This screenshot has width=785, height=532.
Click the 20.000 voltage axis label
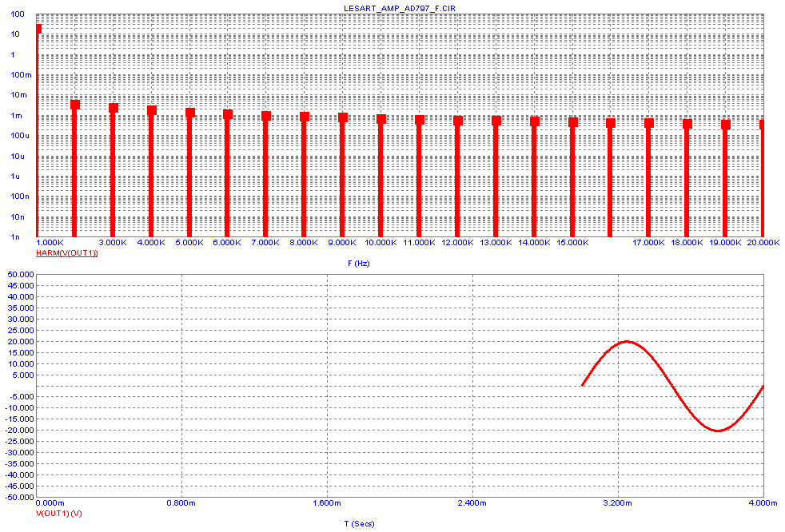click(21, 341)
